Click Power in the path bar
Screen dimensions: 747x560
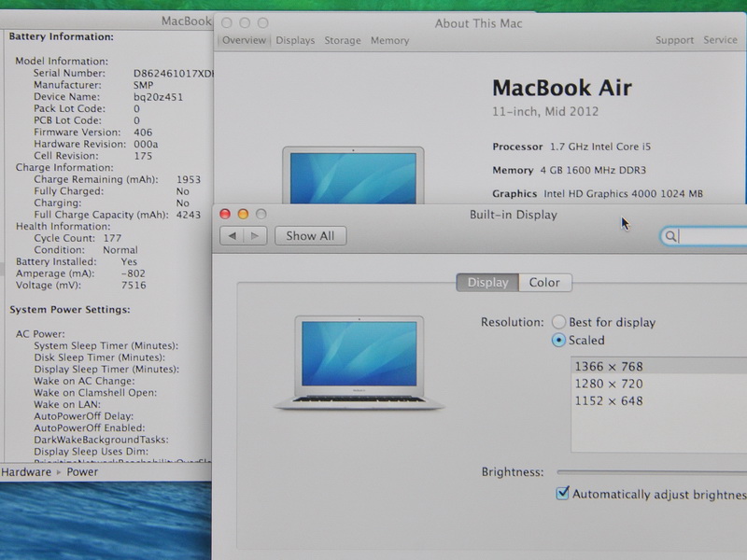(x=82, y=472)
